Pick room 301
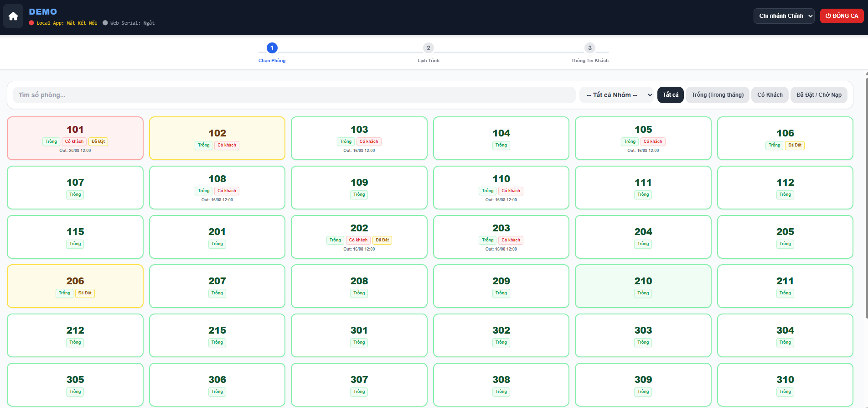This screenshot has height=408, width=868. coord(359,335)
